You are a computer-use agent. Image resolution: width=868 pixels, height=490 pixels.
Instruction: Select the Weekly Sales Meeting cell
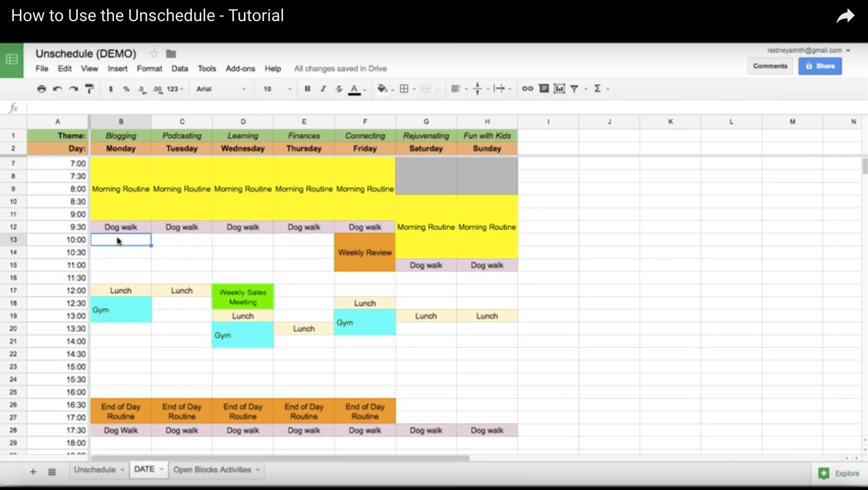pyautogui.click(x=243, y=297)
